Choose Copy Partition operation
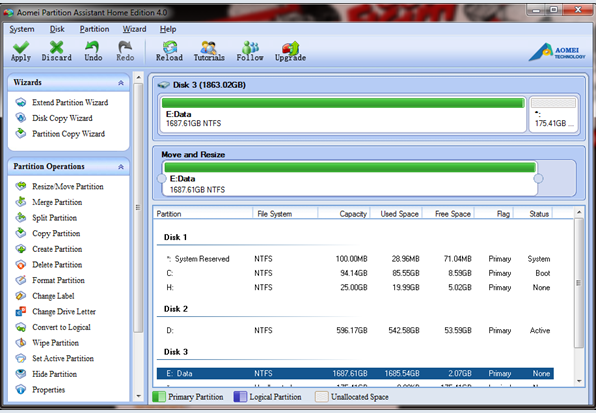 (56, 233)
